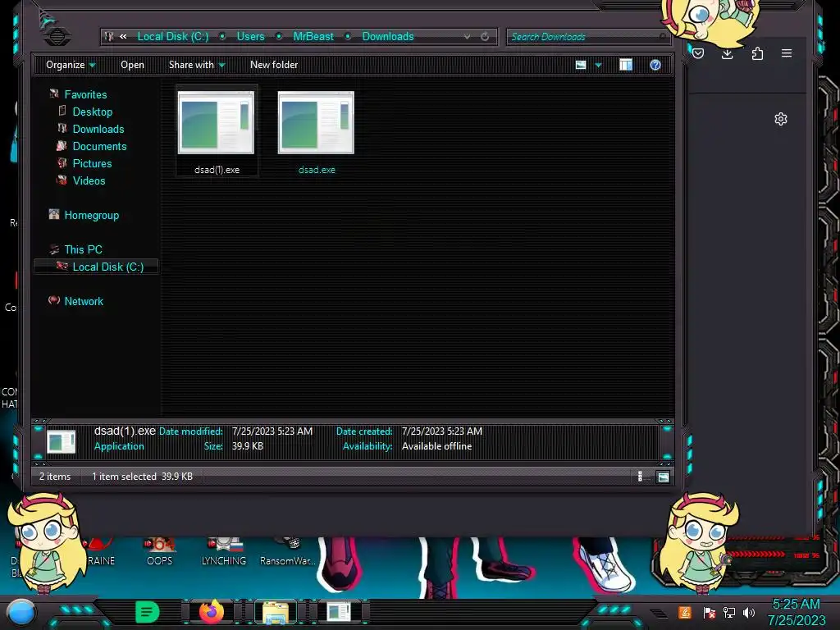Open Firefox Pocket save icon
Viewport: 840px width, 630px height.
698,53
